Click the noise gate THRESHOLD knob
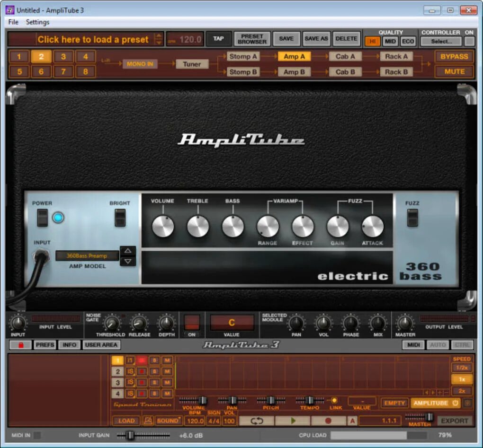Screen dimensions: 483x448 pyautogui.click(x=111, y=323)
